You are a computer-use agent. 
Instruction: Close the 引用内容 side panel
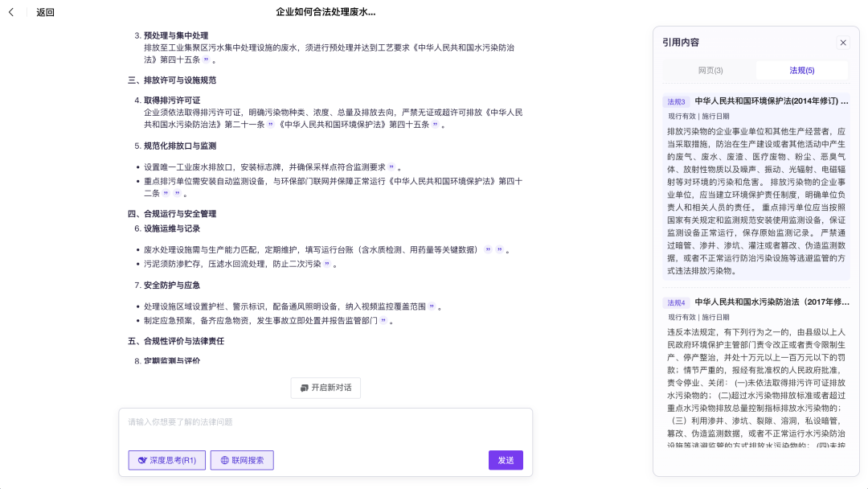843,43
